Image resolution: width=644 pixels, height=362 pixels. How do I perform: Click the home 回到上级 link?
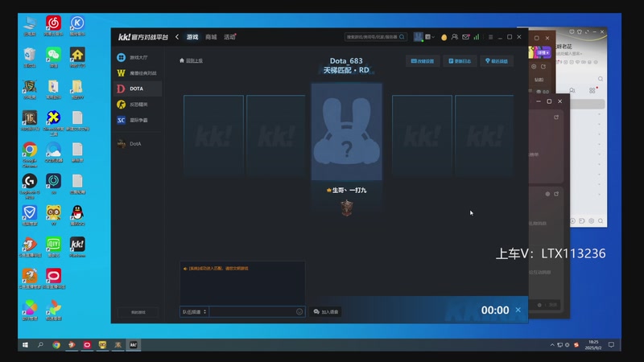191,61
